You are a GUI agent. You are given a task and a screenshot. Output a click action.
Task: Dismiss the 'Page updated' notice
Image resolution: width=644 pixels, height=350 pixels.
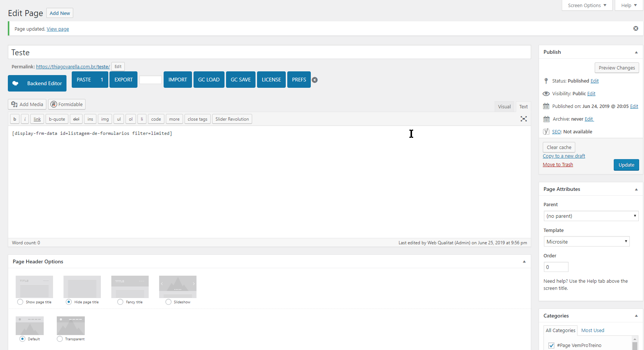[635, 28]
